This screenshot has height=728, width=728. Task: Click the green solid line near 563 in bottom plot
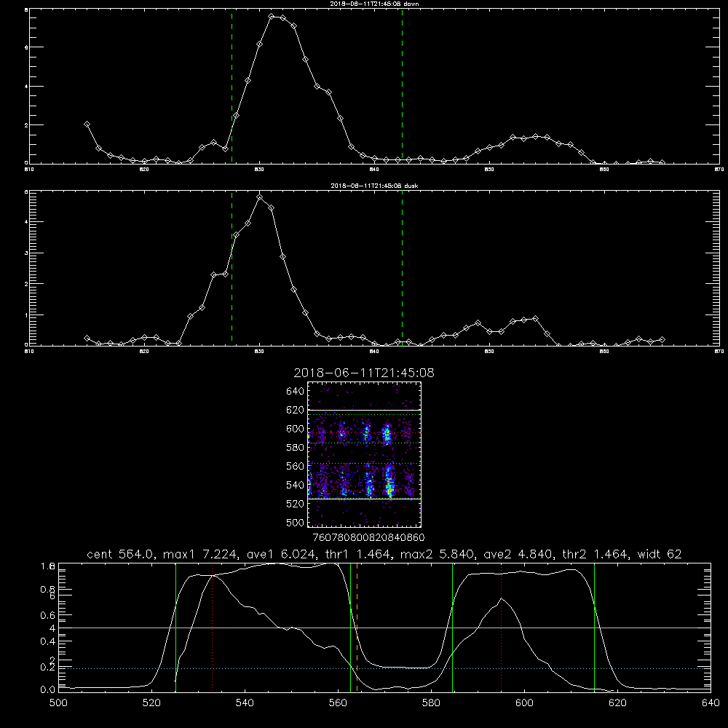351,628
